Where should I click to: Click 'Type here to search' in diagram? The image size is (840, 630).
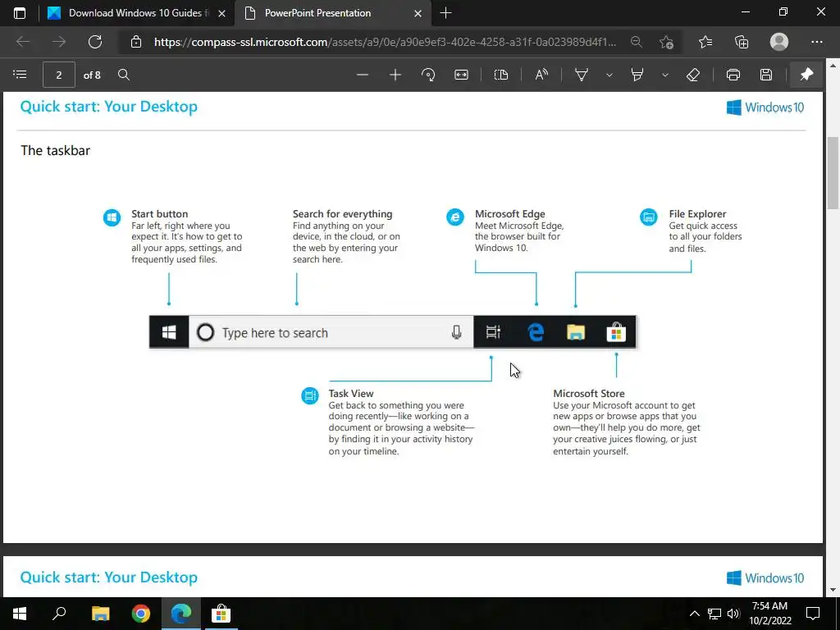[x=275, y=333]
